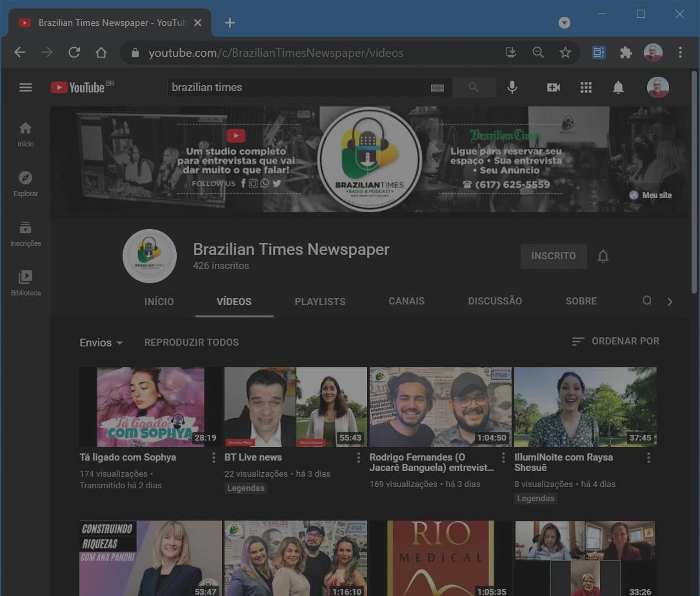Open the BT Live news video thumbnail

295,407
